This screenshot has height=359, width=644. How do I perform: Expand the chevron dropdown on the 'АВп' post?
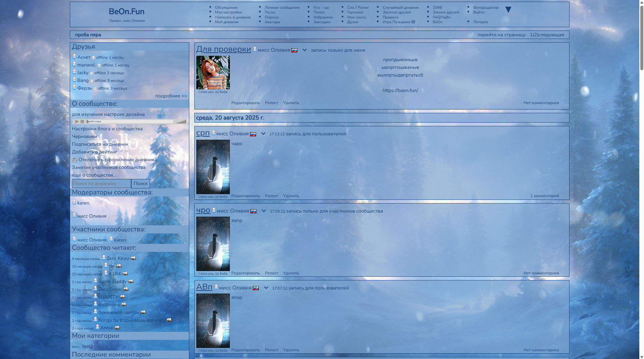click(x=266, y=288)
